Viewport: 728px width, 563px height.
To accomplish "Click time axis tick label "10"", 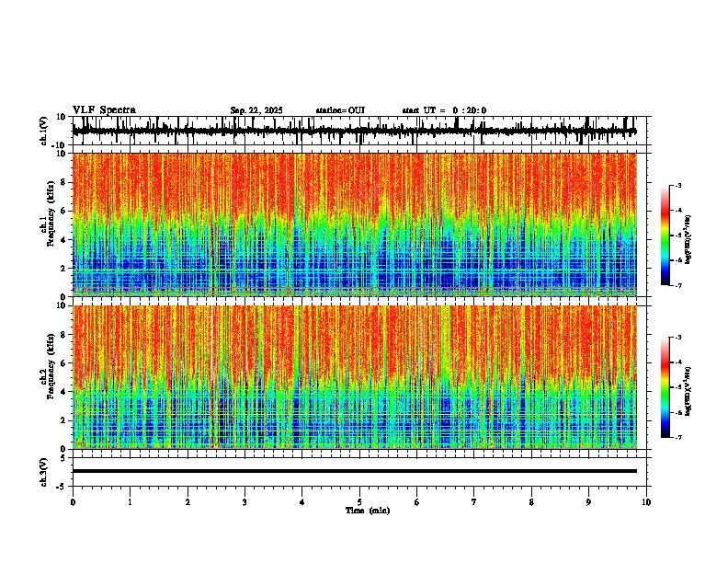I will pyautogui.click(x=646, y=502).
